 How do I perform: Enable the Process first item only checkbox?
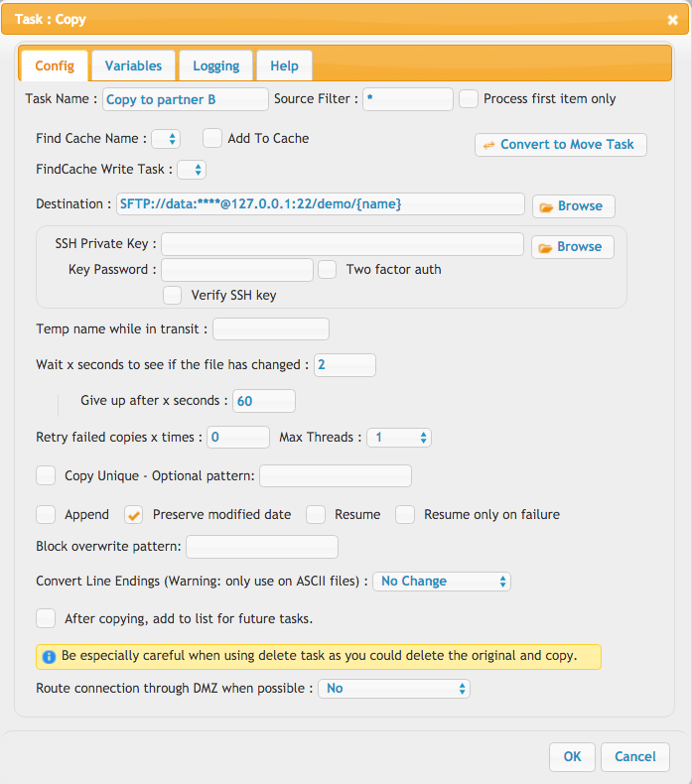click(x=469, y=99)
